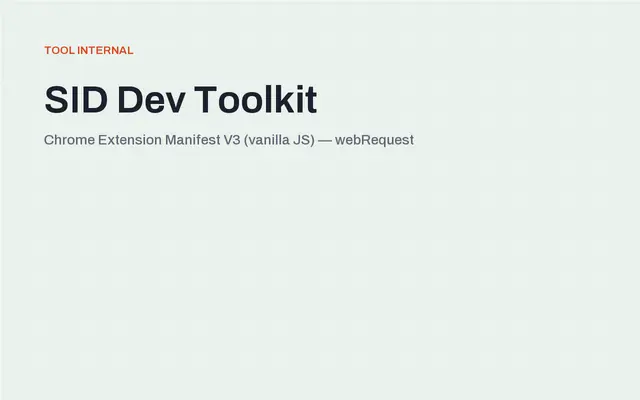640x400 pixels.
Task: Click "JS)" in the subtitle
Action: pos(304,140)
